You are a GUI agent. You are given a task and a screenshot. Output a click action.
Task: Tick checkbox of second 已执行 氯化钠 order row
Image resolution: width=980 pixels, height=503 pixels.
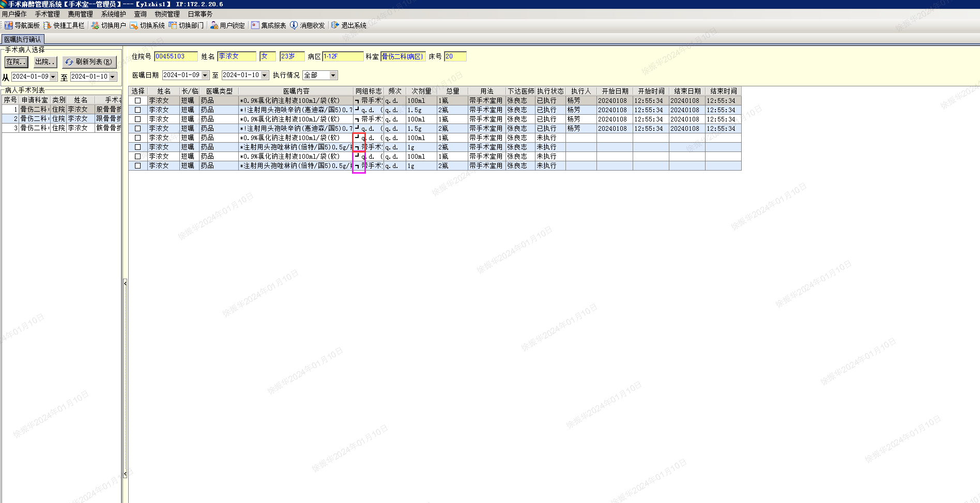point(138,119)
